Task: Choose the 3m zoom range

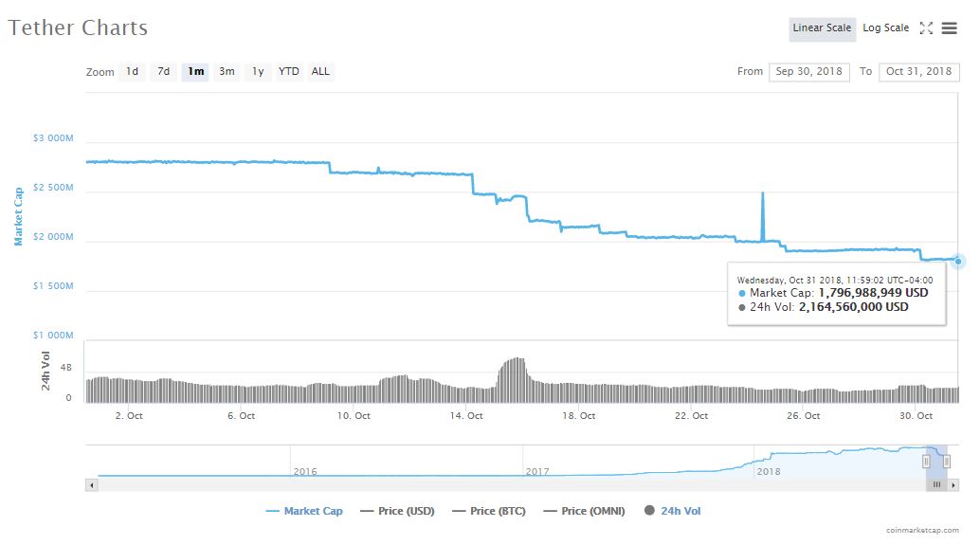Action: pos(227,71)
